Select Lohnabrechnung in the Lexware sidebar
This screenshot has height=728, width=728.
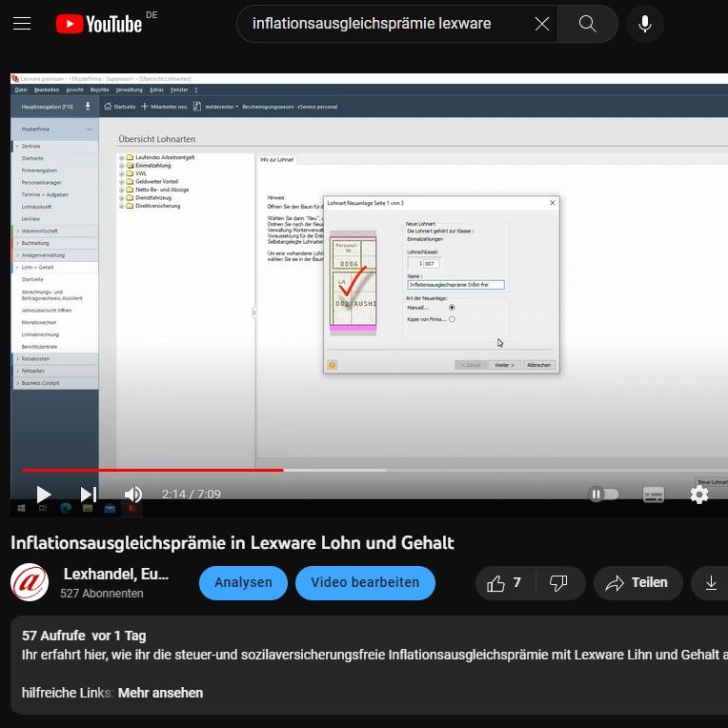click(40, 334)
